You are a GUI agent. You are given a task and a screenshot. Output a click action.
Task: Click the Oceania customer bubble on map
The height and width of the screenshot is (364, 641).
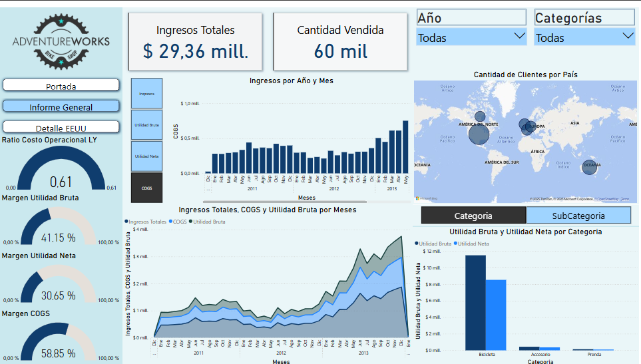click(589, 166)
